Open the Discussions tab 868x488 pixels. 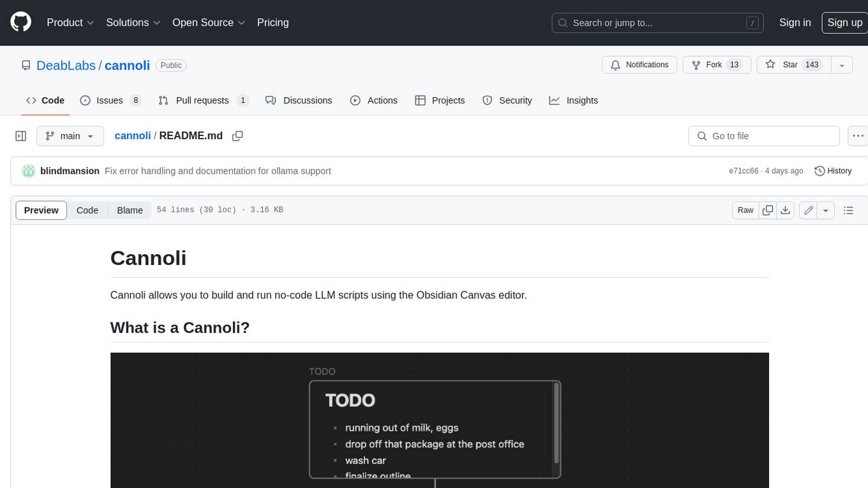pyautogui.click(x=299, y=100)
